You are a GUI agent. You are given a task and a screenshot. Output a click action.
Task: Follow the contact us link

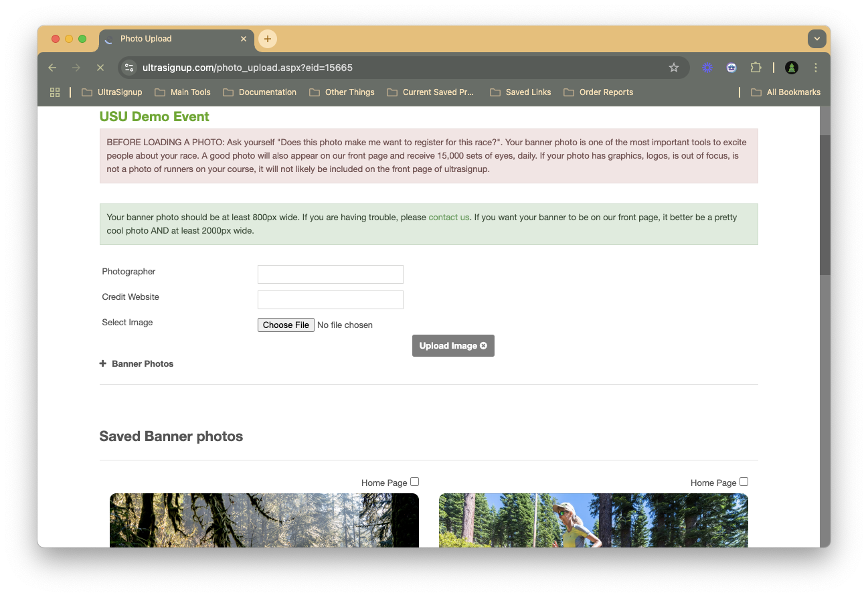[x=448, y=218]
